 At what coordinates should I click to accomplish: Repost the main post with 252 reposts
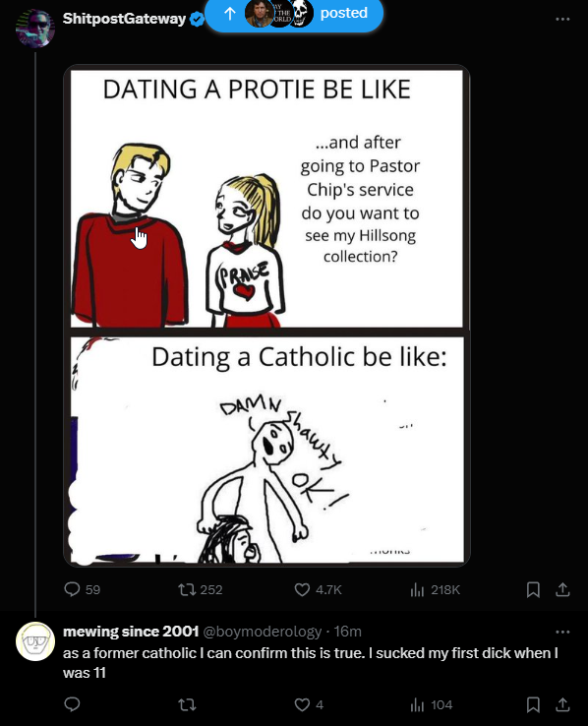click(201, 589)
